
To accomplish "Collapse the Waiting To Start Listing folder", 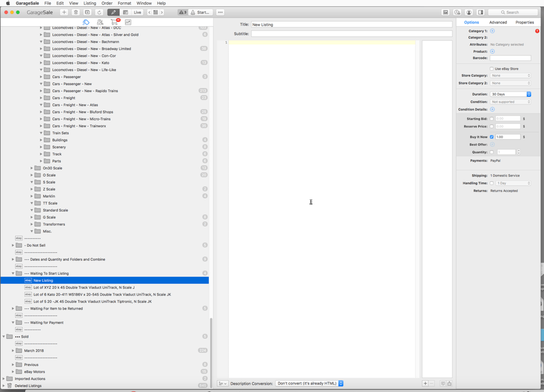I will [x=13, y=273].
